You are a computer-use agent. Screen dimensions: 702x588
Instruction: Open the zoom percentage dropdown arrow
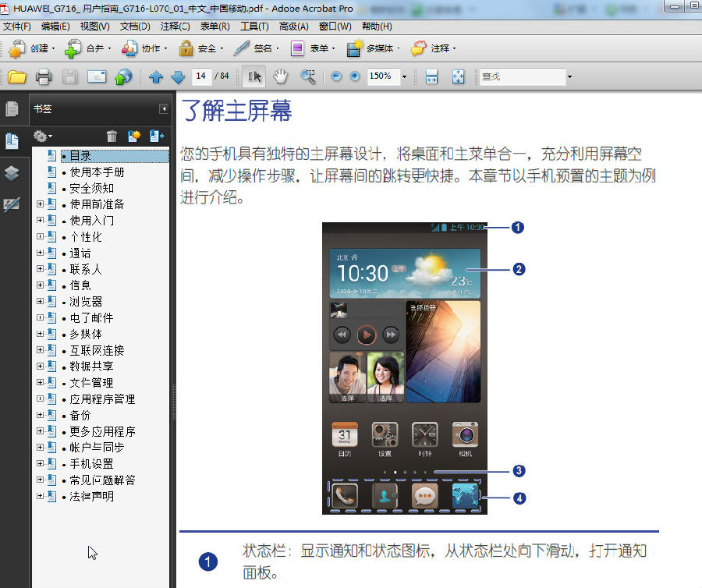click(404, 76)
